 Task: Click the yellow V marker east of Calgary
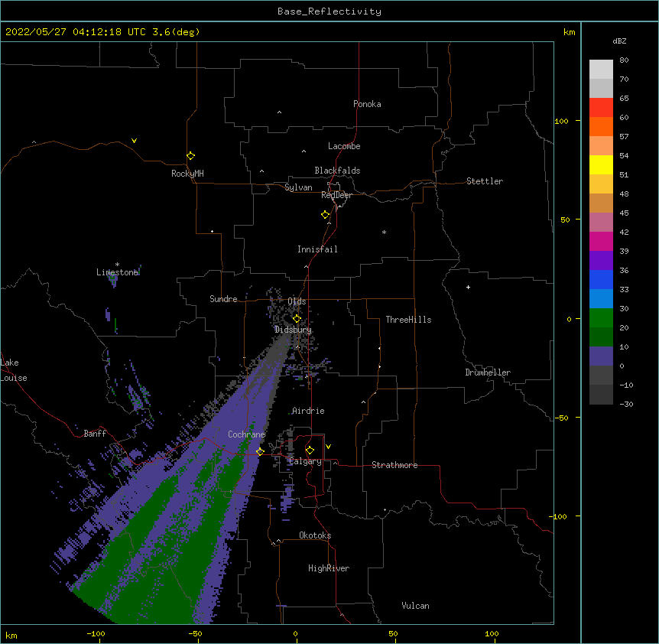[x=328, y=447]
